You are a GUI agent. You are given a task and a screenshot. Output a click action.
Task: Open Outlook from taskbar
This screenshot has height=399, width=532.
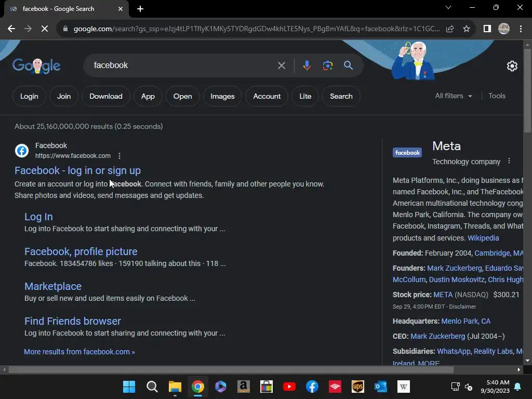tap(381, 387)
